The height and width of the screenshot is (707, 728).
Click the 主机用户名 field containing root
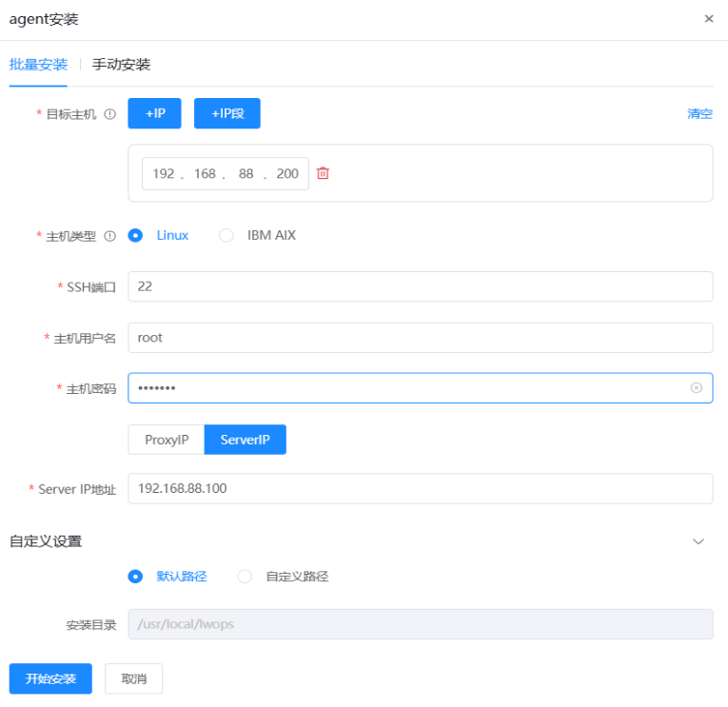421,338
